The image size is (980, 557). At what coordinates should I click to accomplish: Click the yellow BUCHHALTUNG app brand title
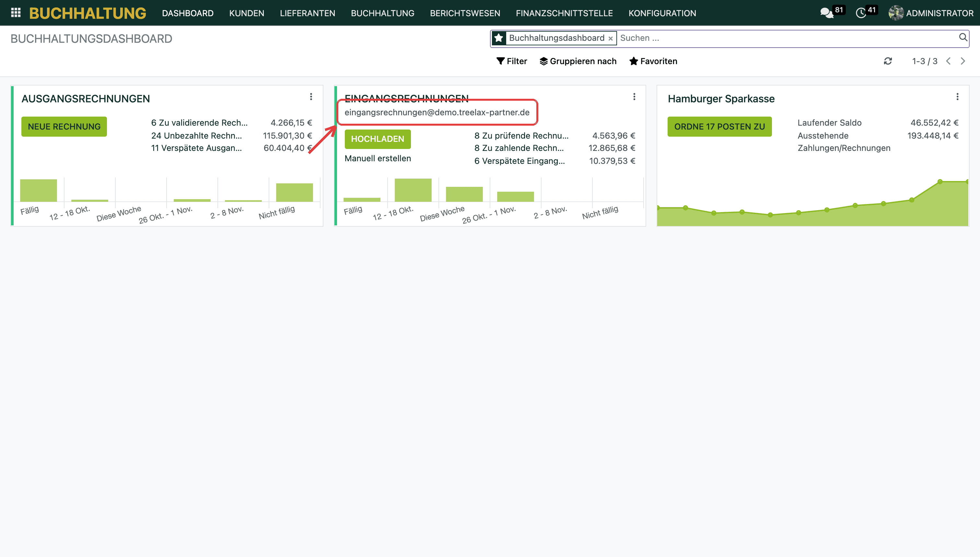click(88, 13)
